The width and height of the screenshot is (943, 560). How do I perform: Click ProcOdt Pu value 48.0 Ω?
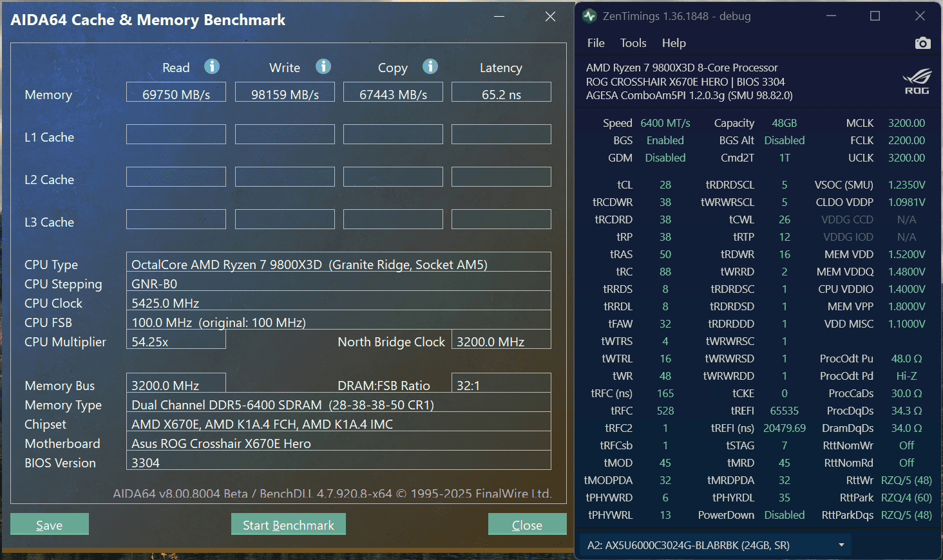coord(906,359)
